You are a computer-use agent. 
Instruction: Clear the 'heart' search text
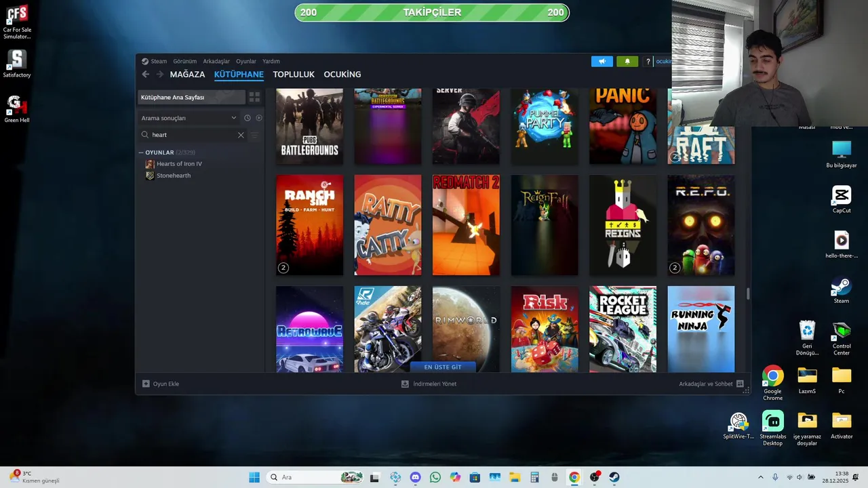coord(241,135)
